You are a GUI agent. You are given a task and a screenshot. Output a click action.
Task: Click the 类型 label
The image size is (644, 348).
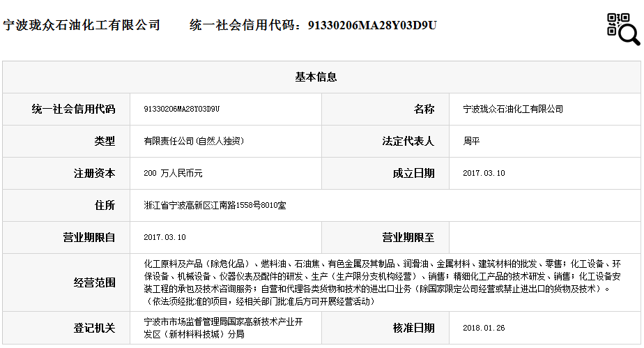point(105,141)
